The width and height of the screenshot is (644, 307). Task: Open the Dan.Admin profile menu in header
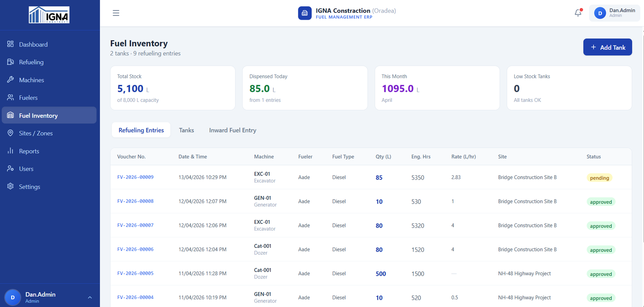614,13
